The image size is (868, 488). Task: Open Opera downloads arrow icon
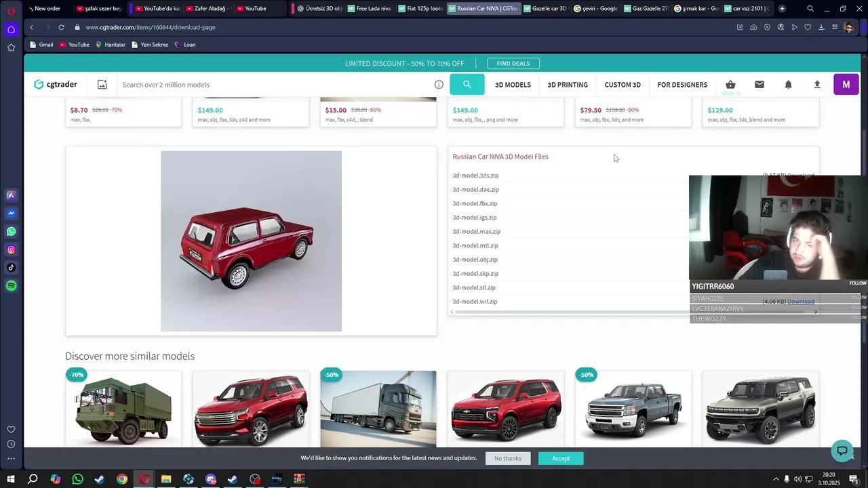point(821,27)
